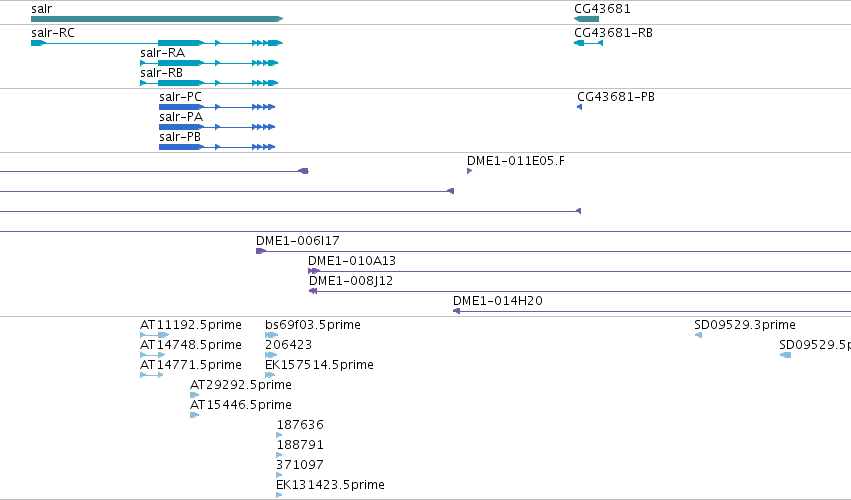Select the CG43681-PB protein arrow
This screenshot has width=851, height=500.
click(x=580, y=107)
